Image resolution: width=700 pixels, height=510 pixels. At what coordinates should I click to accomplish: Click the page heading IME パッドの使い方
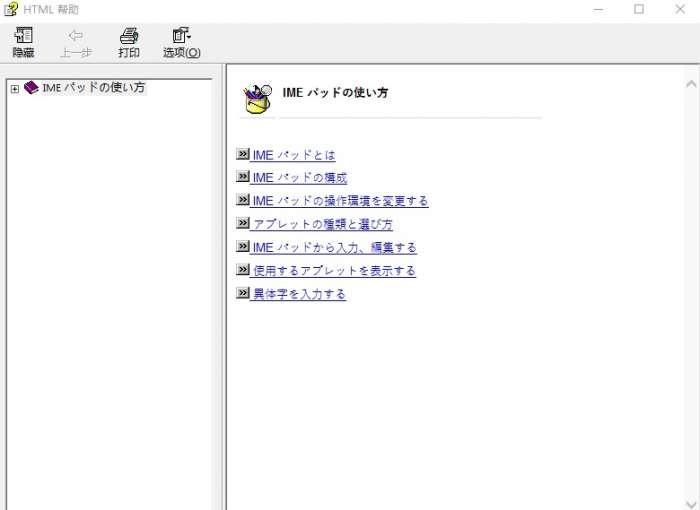335,92
